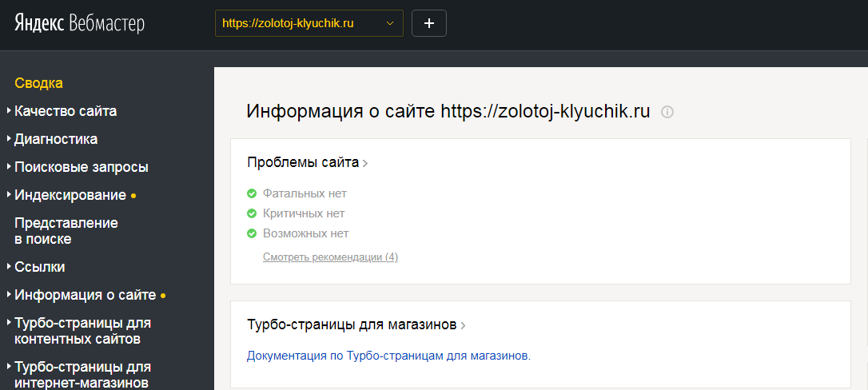Expand the Индексирование sidebar section
Viewport: 868px width, 390px height.
[x=70, y=195]
